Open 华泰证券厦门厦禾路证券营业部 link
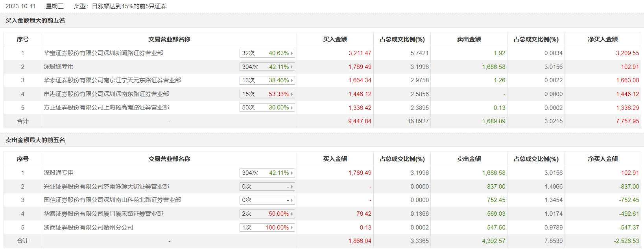Screen dimensions: 644x250 click(103, 214)
